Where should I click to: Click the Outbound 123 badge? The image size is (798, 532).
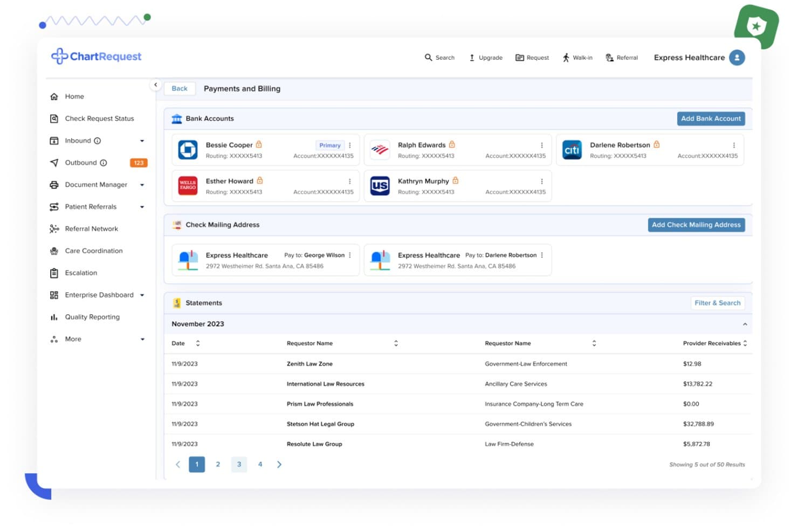pyautogui.click(x=139, y=163)
